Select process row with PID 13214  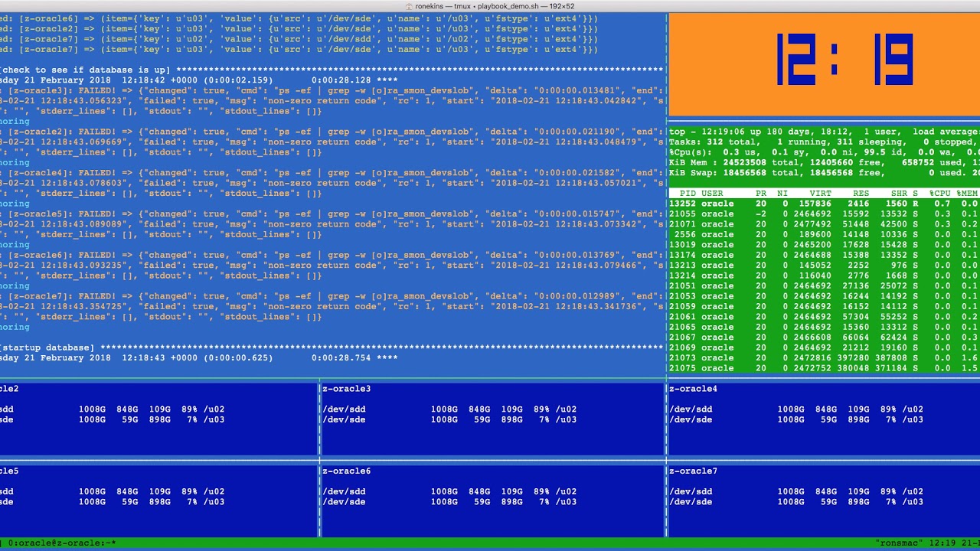[x=825, y=275]
